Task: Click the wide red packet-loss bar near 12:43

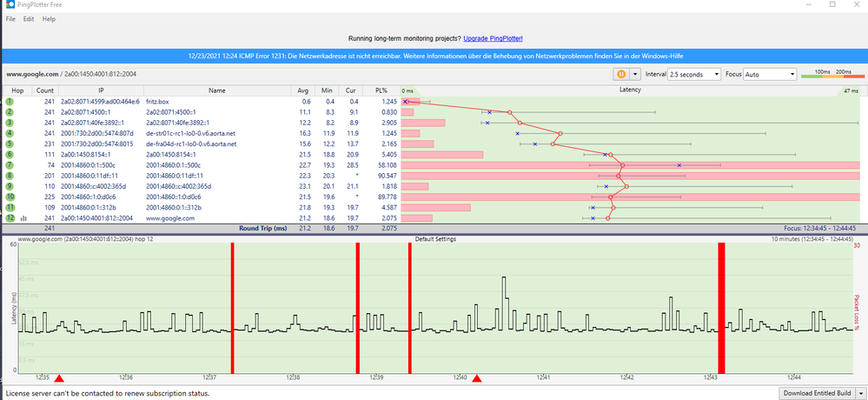Action: tap(721, 308)
